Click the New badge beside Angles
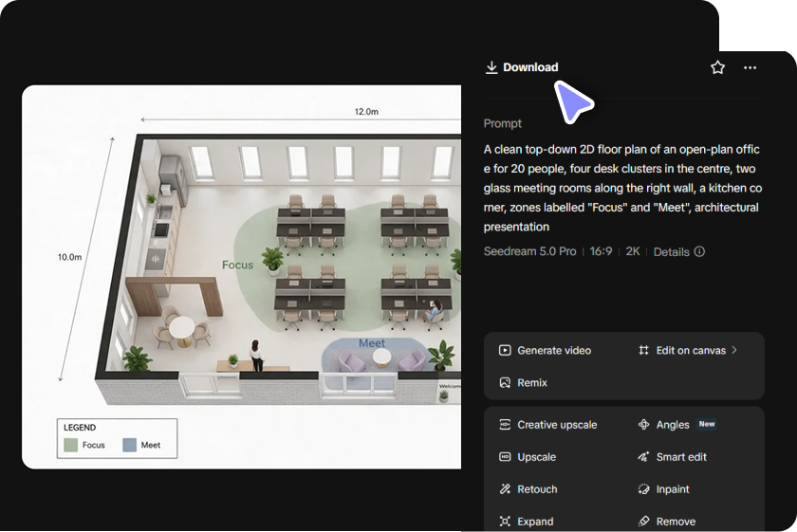 pyautogui.click(x=707, y=424)
